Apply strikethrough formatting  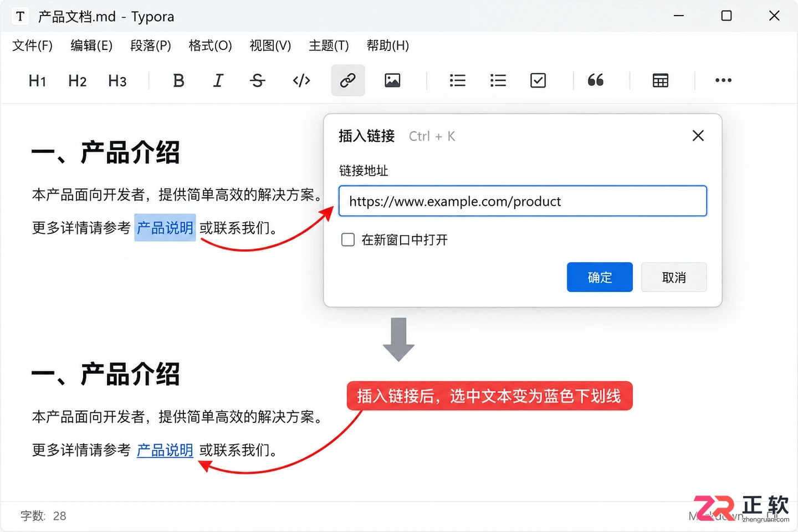point(257,81)
